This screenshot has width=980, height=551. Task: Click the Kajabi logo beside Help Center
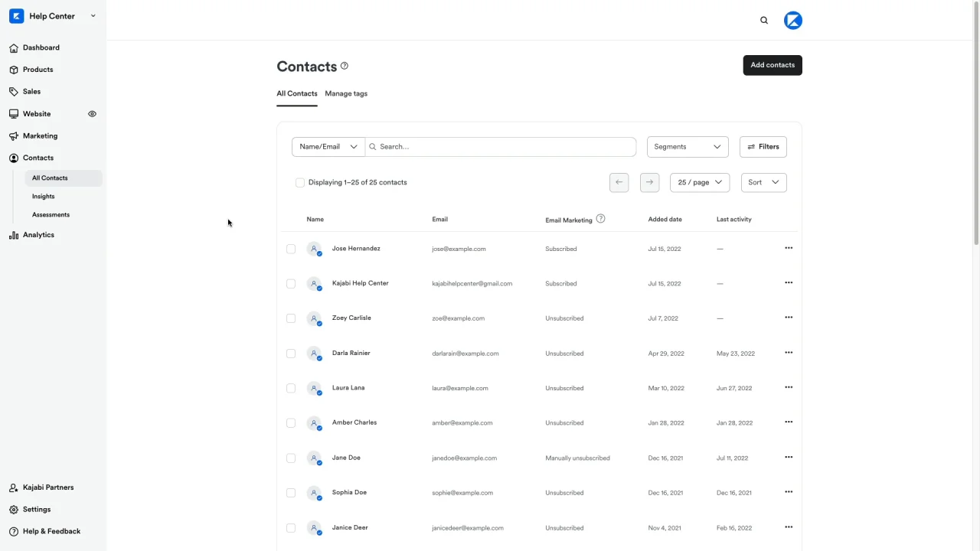(16, 16)
